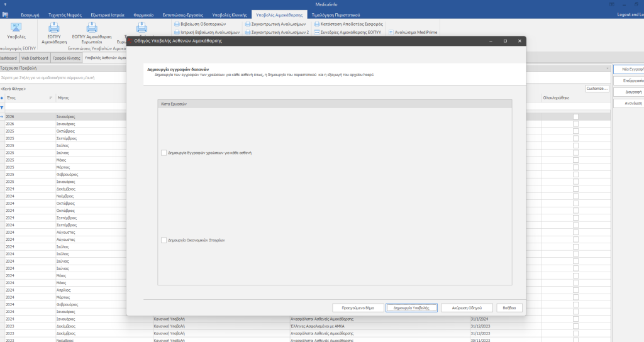This screenshot has width=644, height=342.
Task: Open Ιατρική Βεβαίωση Αναλωσίμων report
Action: coord(206,31)
